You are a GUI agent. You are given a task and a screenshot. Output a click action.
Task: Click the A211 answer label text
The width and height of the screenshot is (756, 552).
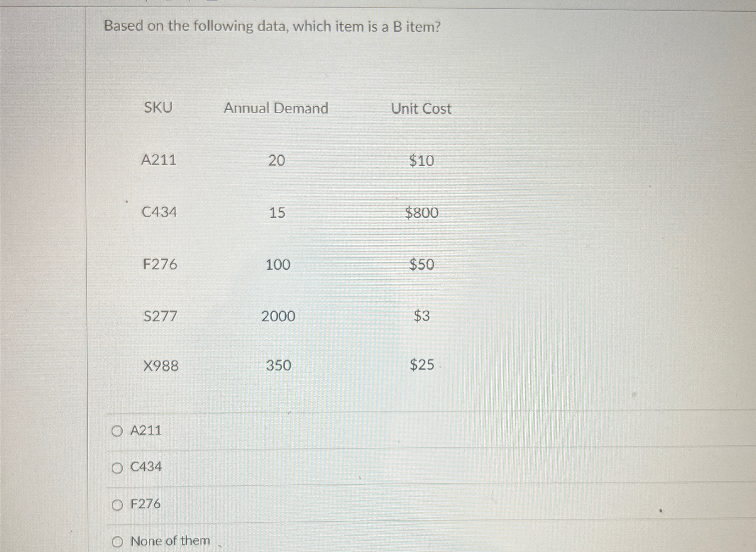(x=146, y=431)
